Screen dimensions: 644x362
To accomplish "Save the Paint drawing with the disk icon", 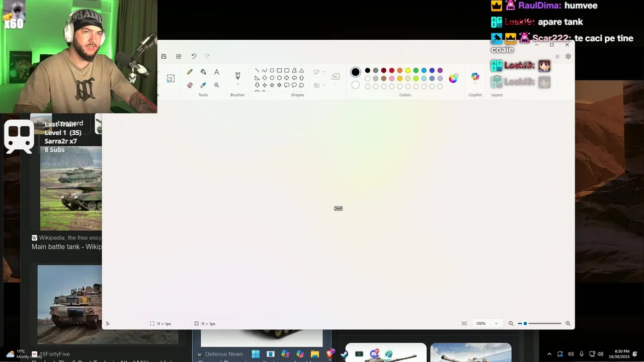I will pyautogui.click(x=164, y=56).
